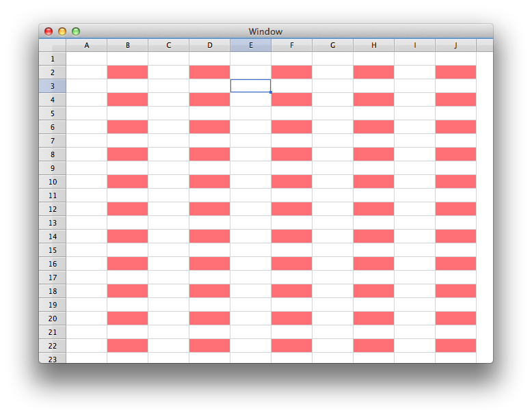Select column A header
The width and height of the screenshot is (532, 417).
pyautogui.click(x=87, y=45)
